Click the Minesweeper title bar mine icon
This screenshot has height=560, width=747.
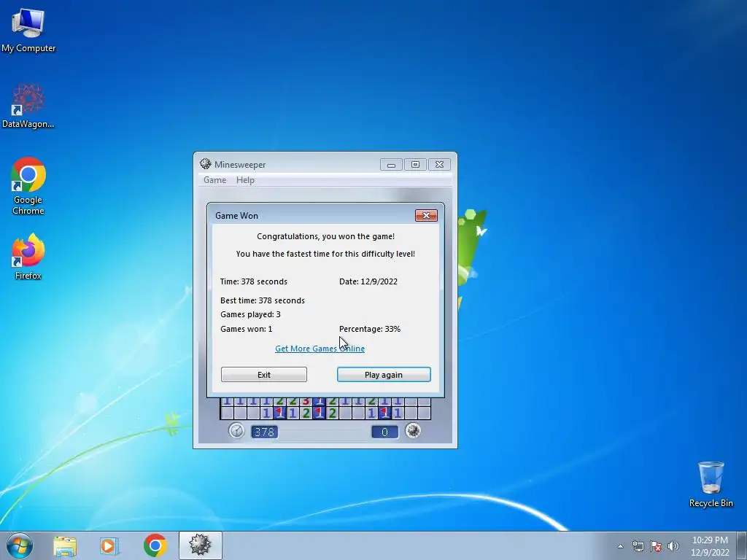point(205,164)
